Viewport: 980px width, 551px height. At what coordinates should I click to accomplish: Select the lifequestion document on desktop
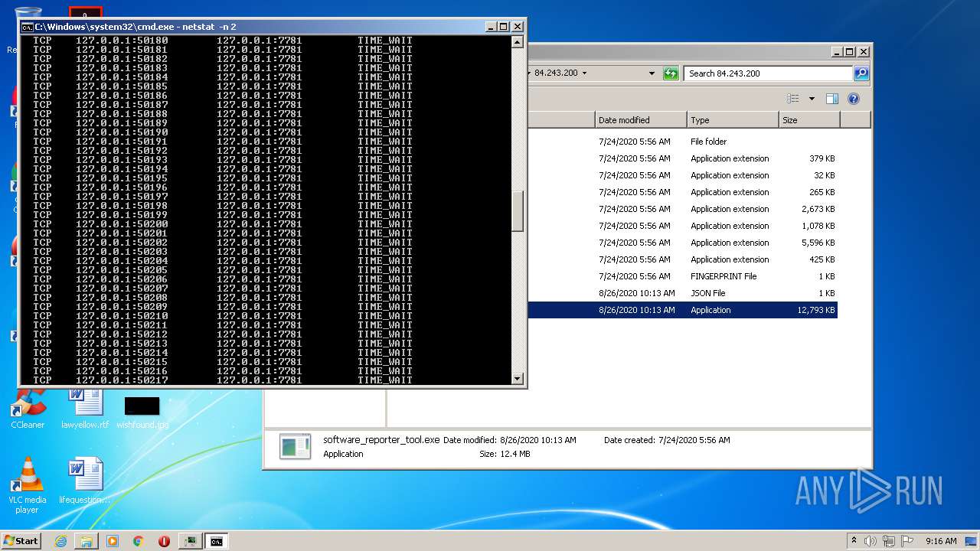point(85,482)
